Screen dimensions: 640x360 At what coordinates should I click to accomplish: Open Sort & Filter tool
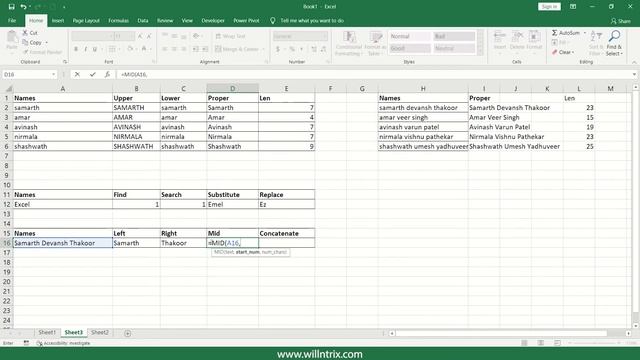(x=596, y=43)
